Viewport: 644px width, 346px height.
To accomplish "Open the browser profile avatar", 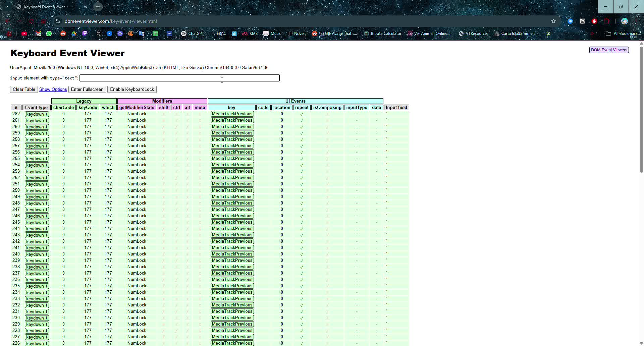I will (624, 21).
